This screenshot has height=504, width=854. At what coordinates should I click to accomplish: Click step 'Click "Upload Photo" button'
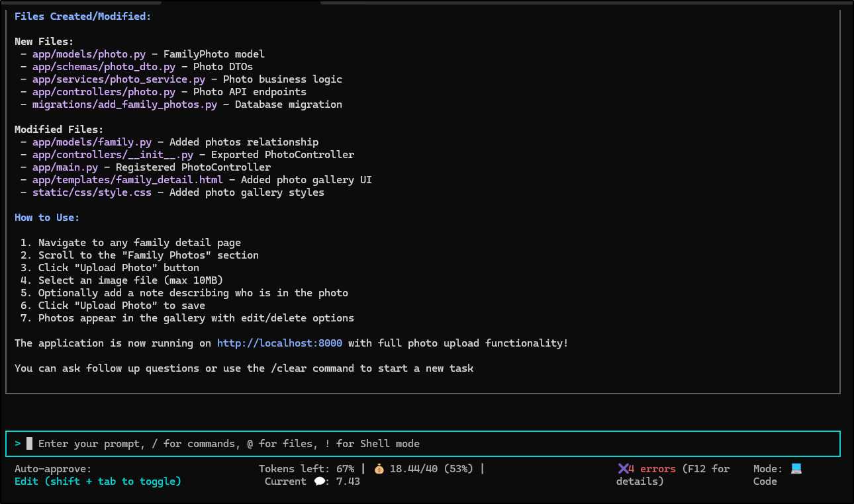click(119, 268)
